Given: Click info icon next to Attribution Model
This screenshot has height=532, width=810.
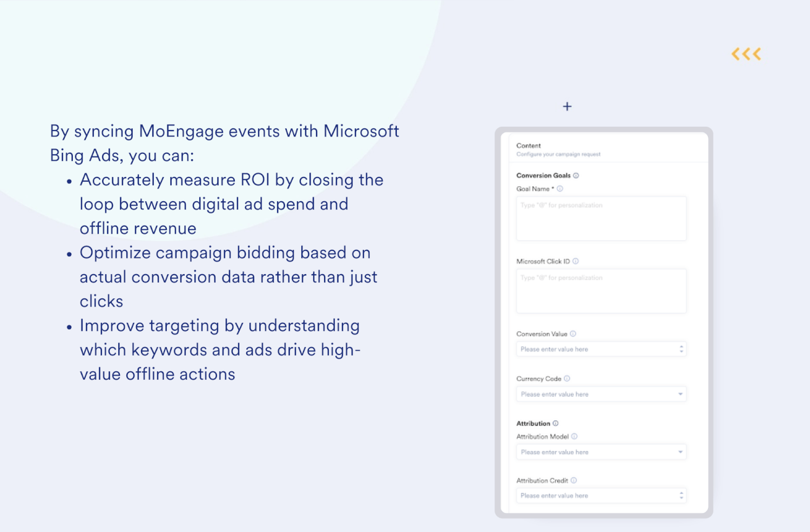Looking at the screenshot, I should tap(575, 436).
